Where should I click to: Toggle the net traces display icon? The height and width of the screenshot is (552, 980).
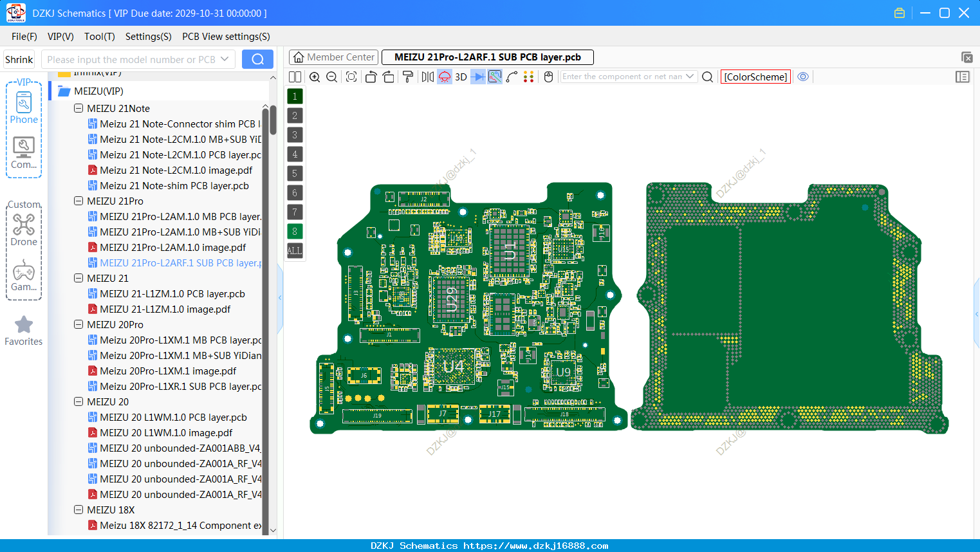[495, 77]
